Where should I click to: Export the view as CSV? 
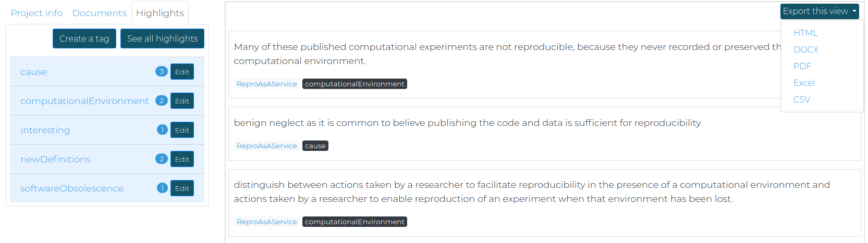(x=802, y=99)
